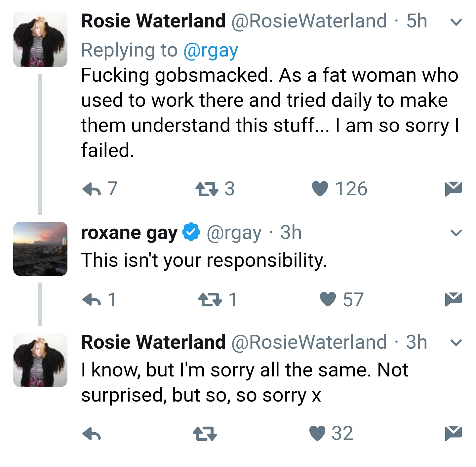Reply to Rosie's 'so sorry x' tweet

pyautogui.click(x=92, y=434)
